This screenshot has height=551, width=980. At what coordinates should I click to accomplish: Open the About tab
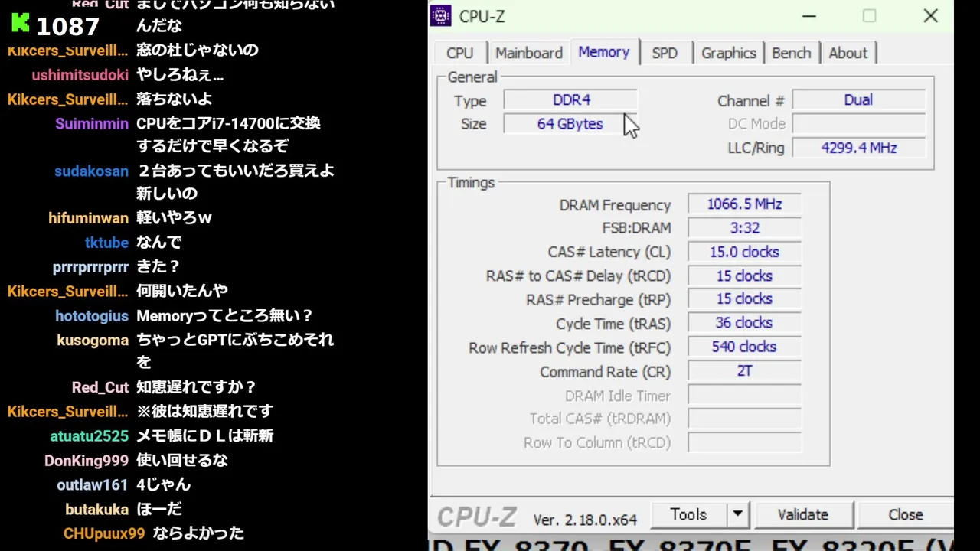[x=848, y=53]
